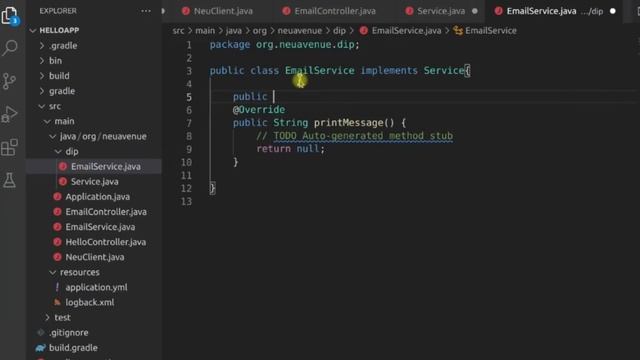Open logback.xml from resources

90,302
